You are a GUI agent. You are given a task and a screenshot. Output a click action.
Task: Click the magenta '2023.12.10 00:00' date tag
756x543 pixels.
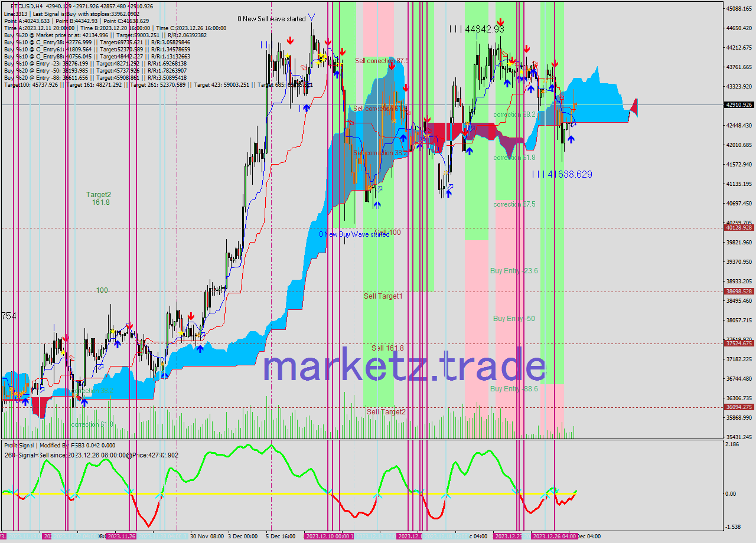pyautogui.click(x=328, y=537)
